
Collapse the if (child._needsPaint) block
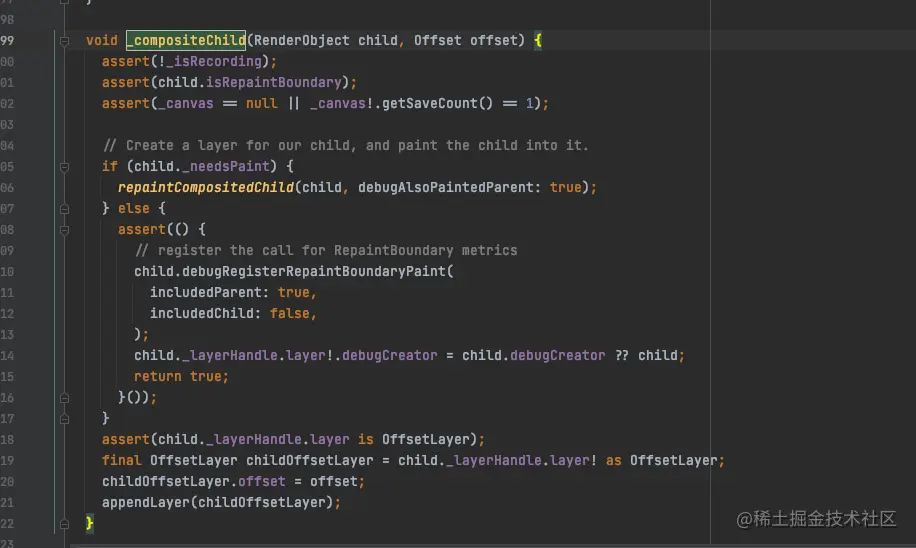coord(64,167)
